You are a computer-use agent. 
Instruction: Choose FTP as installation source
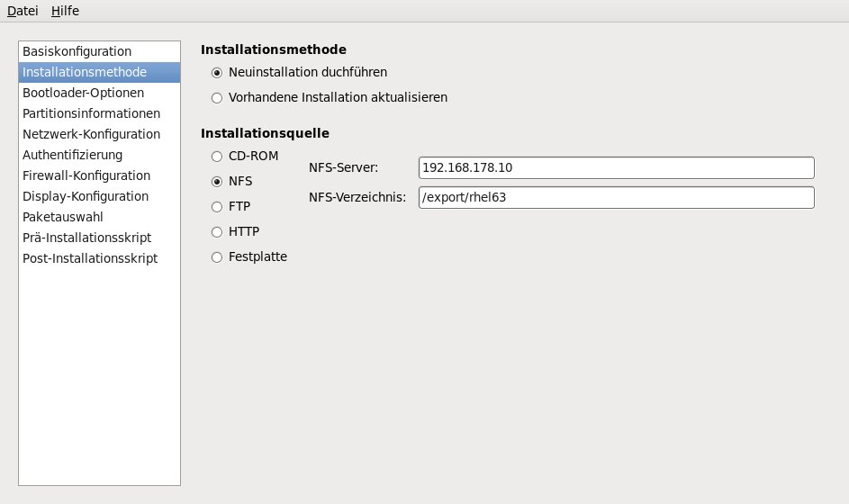[216, 206]
